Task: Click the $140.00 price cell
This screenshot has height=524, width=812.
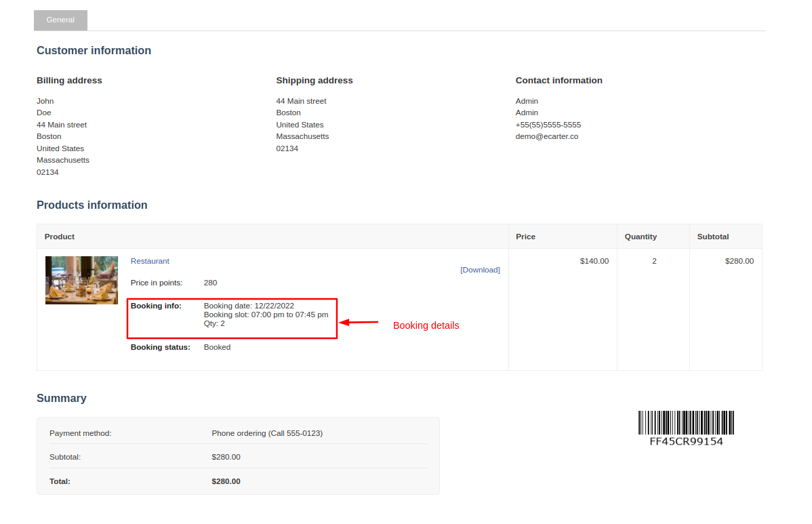Action: coord(594,261)
